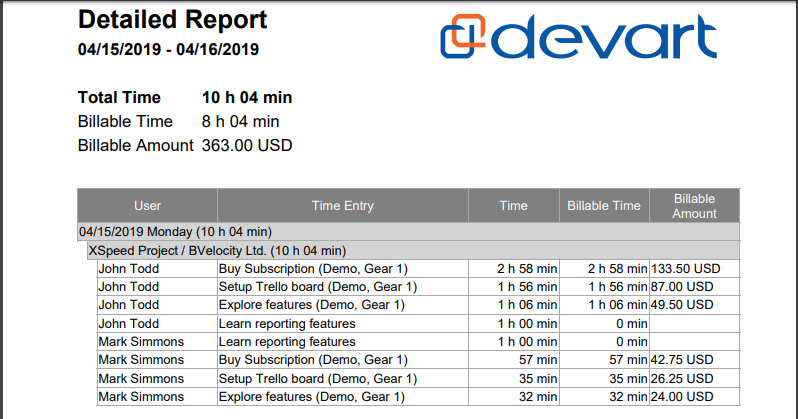Click John Todd's 'Learn reporting features' entry
Screen dimensions: 798x419
pyautogui.click(x=287, y=324)
